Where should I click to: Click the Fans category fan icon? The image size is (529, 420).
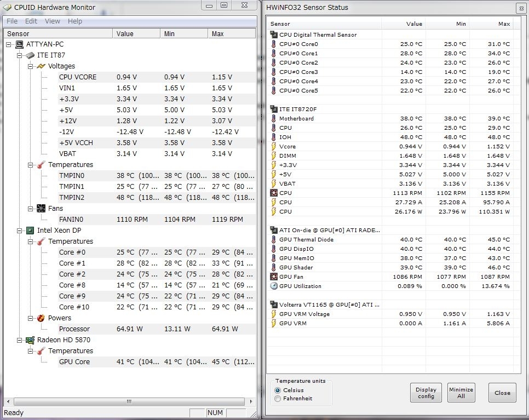41,209
